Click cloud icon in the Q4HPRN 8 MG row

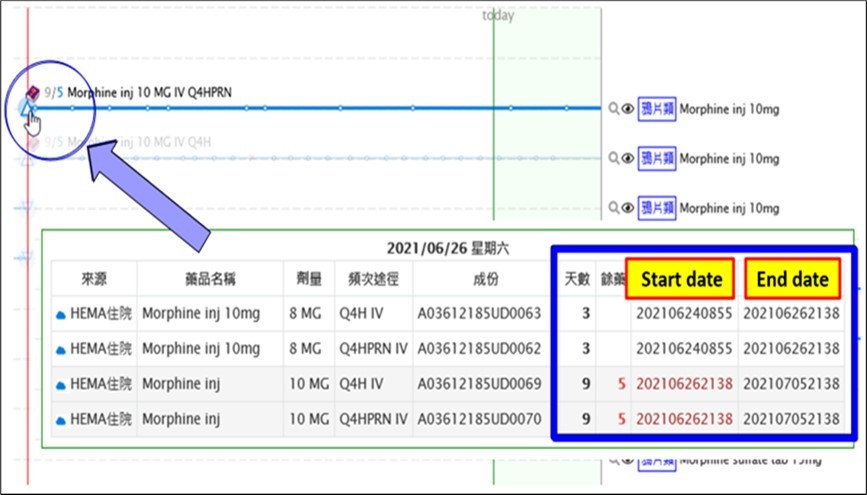click(61, 349)
